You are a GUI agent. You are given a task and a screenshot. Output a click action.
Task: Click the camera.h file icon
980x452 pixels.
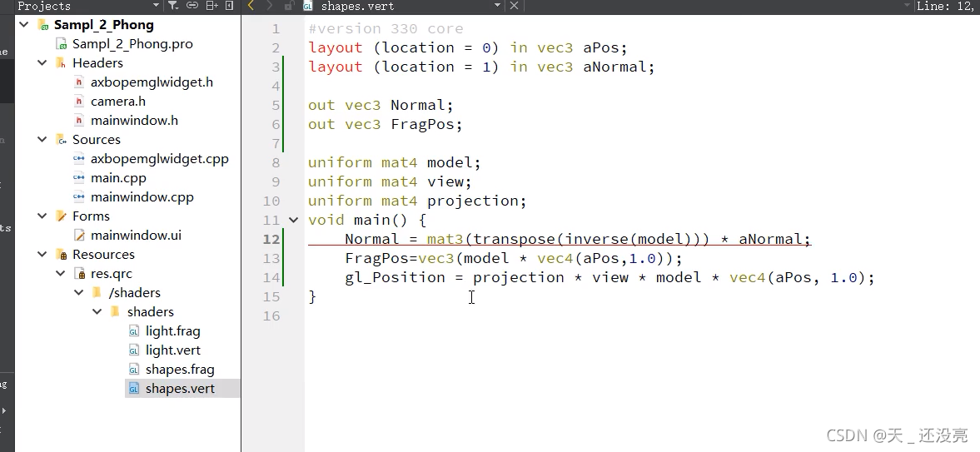[79, 102]
